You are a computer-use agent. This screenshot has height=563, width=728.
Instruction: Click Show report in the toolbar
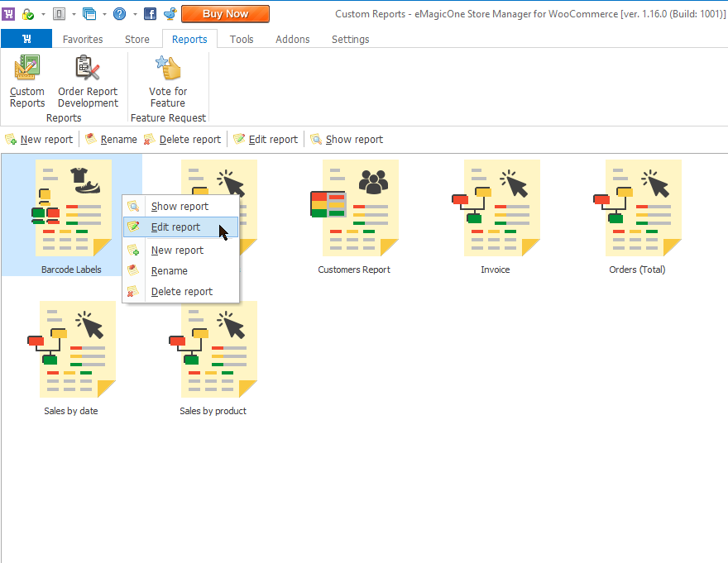[347, 140]
